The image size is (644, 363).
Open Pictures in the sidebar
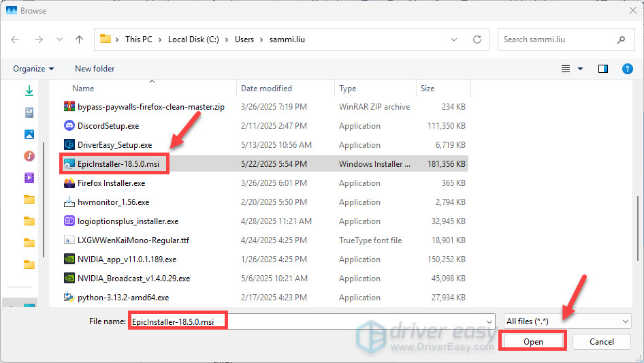pos(29,134)
